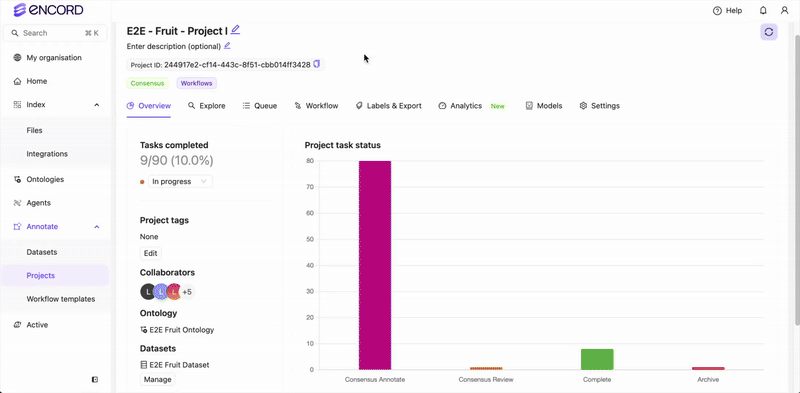800x393 pixels.
Task: Switch to the Queue tab
Action: [260, 106]
